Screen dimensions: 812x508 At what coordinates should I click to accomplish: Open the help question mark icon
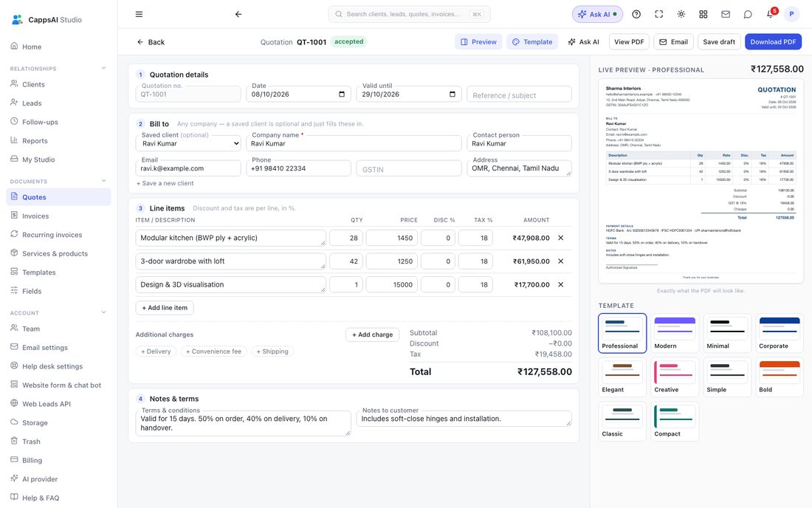coord(636,15)
